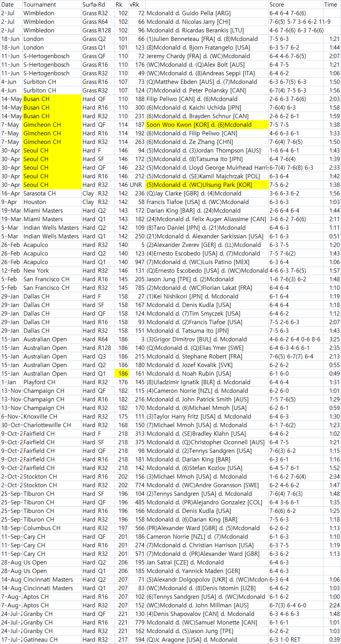The image size is (341, 644).
Task: Select highlighted rank 186 in Noah Rubin row
Action: (122, 373)
